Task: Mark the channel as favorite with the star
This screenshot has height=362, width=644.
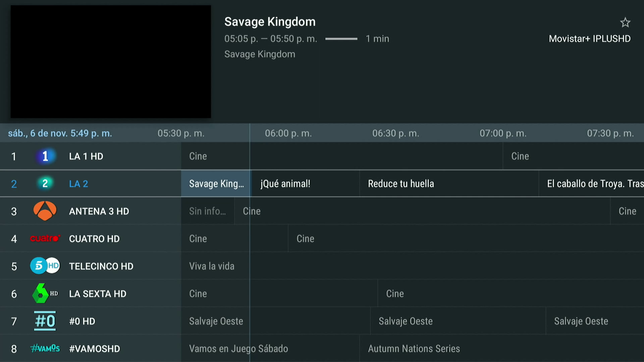Action: [x=625, y=22]
